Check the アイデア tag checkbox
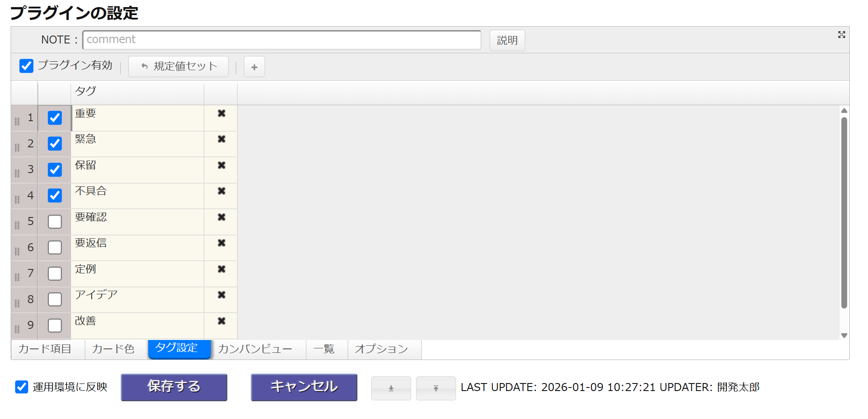Image resolution: width=868 pixels, height=419 pixels. click(x=55, y=300)
